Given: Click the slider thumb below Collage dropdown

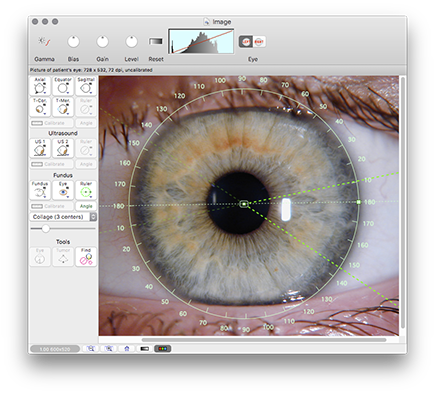Looking at the screenshot, I should click(46, 229).
